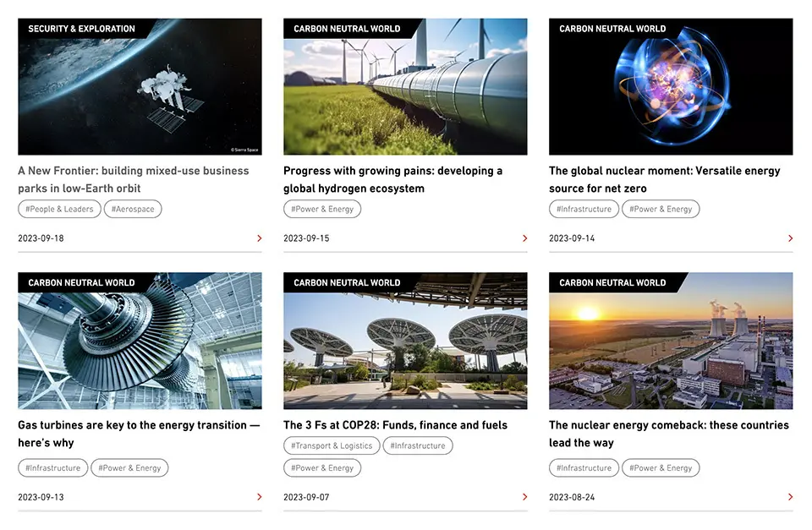This screenshot has width=812, height=530.
Task: Open the hydrogen pipeline image
Action: (x=405, y=87)
